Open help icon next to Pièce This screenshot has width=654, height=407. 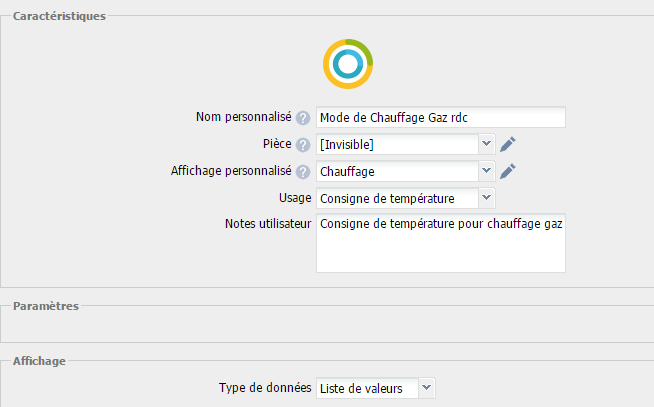click(303, 145)
